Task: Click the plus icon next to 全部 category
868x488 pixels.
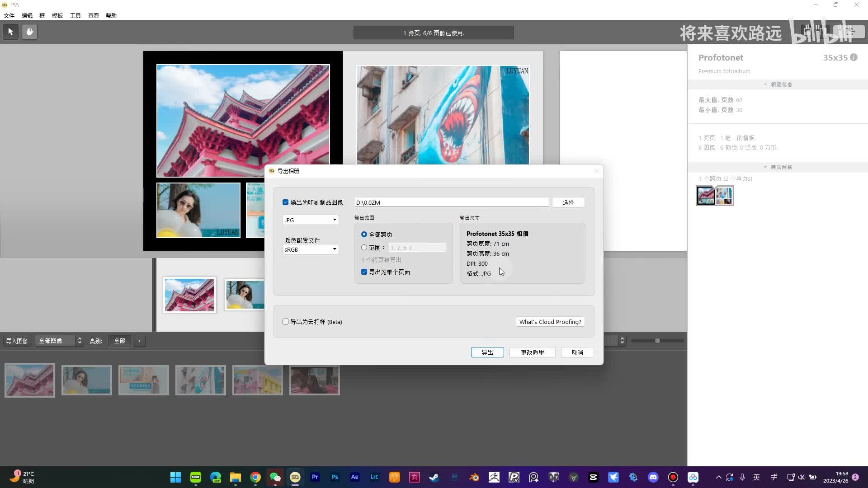Action: (139, 341)
